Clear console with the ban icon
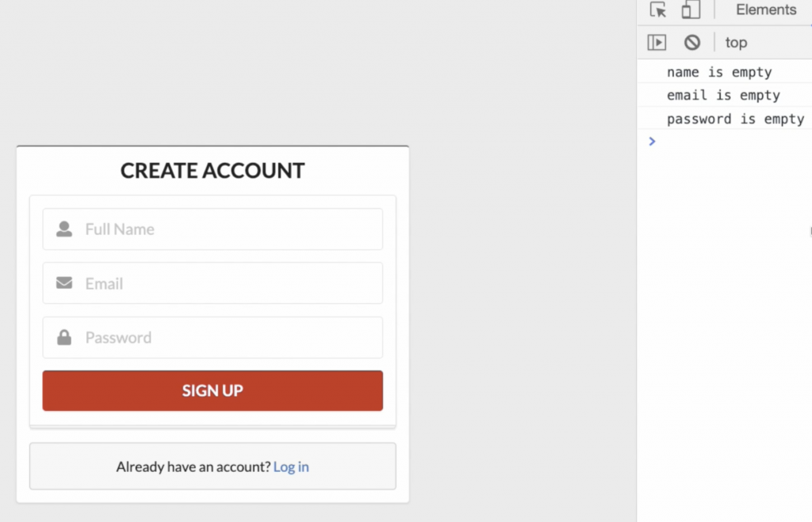Viewport: 812px width, 522px height. pos(692,43)
